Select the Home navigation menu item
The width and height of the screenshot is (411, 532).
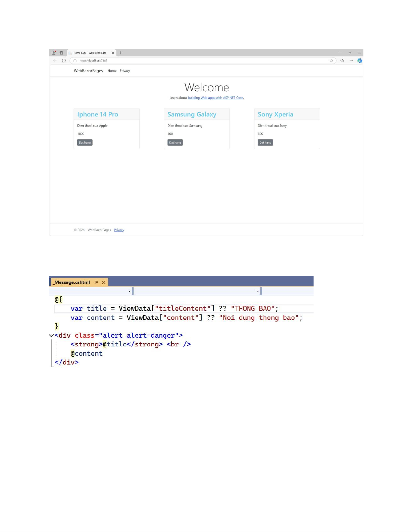click(112, 71)
